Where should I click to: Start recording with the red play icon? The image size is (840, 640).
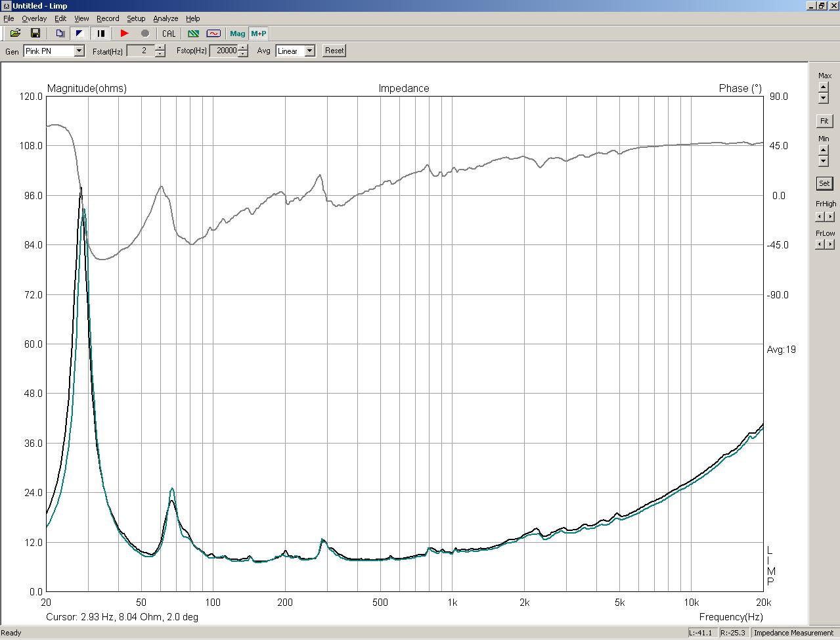(x=125, y=34)
